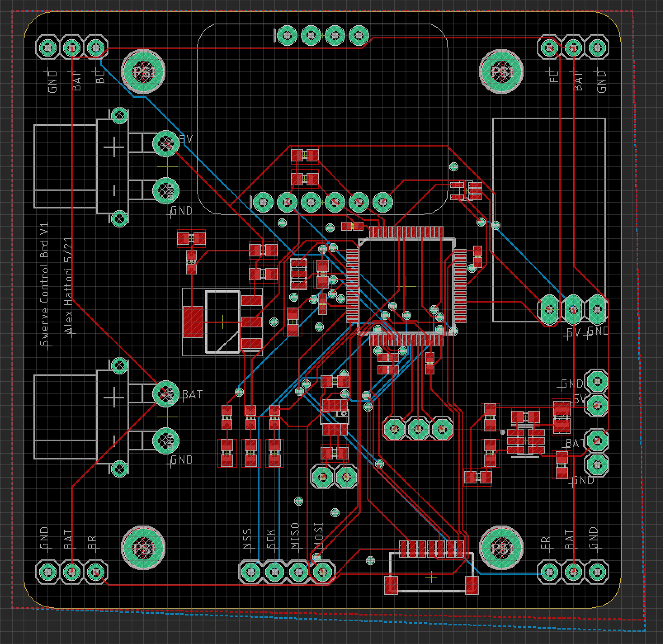Click the BAT label by the lower-left power connector
Image resolution: width=663 pixels, height=644 pixels.
click(193, 394)
